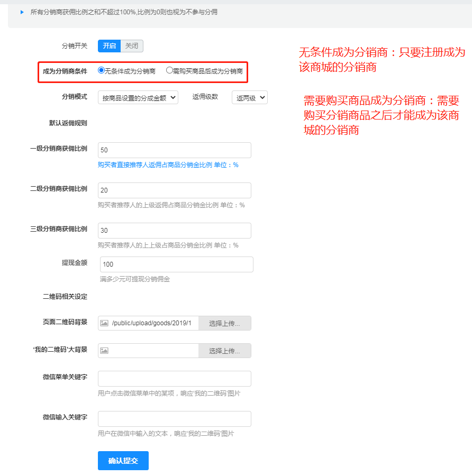Click the 确认提交 submit button
Viewport: 472px width, 476px height.
(x=123, y=461)
